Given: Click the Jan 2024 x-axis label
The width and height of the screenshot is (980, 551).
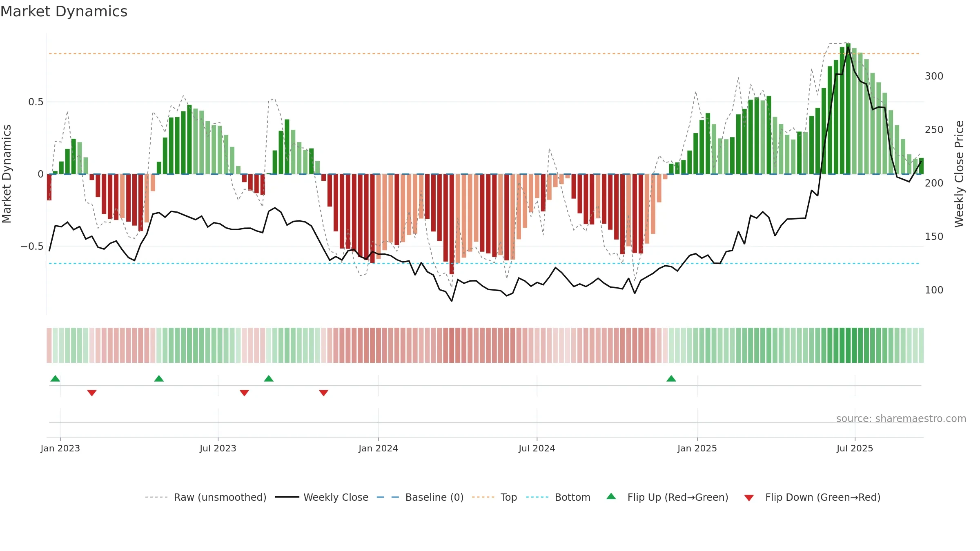Looking at the screenshot, I should coord(378,448).
